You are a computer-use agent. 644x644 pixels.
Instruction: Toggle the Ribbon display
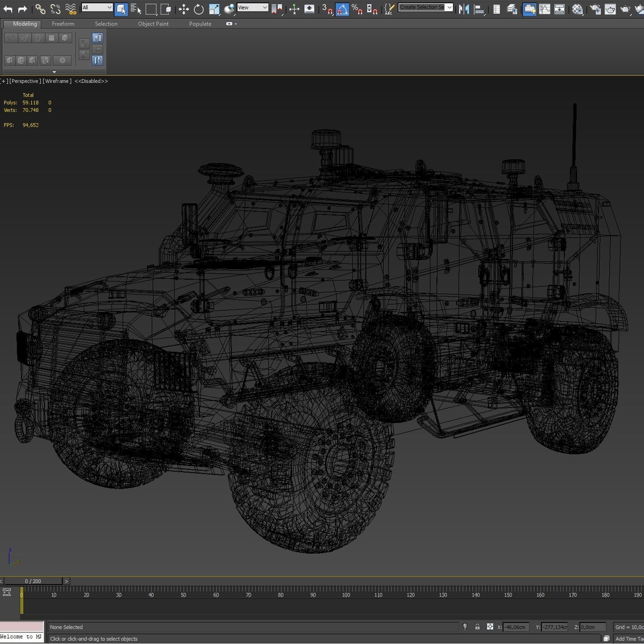(530, 8)
